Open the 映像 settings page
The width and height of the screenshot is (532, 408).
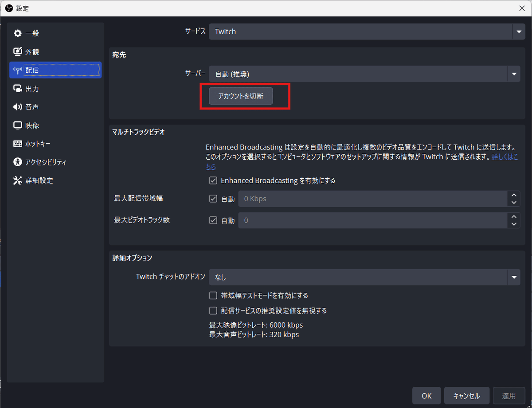pyautogui.click(x=55, y=126)
